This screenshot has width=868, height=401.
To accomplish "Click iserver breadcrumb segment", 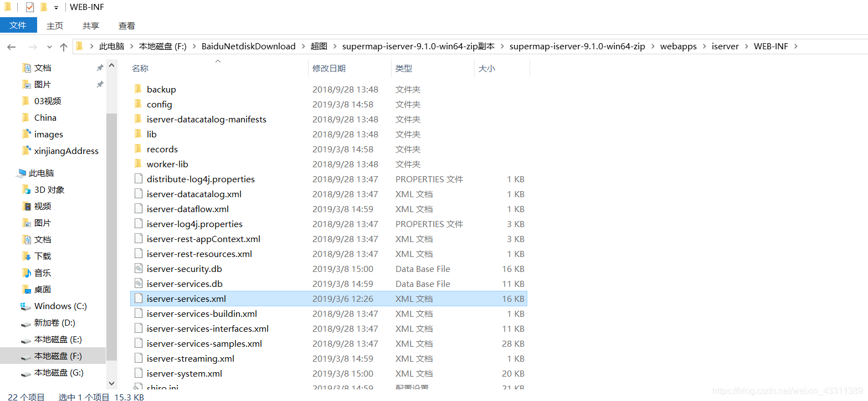I will 725,47.
